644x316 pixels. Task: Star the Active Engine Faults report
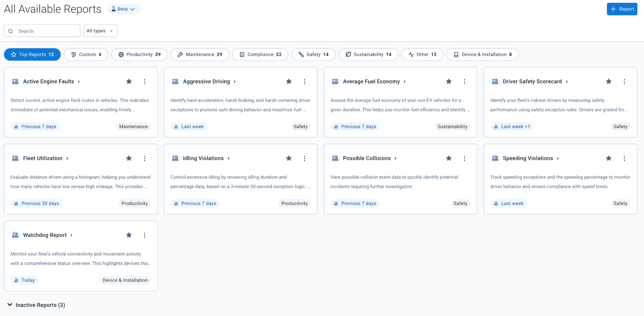pyautogui.click(x=129, y=81)
